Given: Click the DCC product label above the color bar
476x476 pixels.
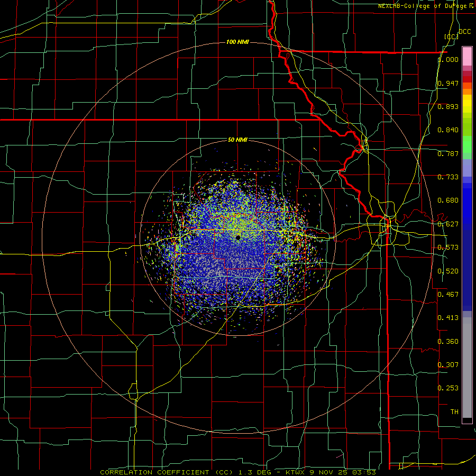Looking at the screenshot, I should point(464,32).
